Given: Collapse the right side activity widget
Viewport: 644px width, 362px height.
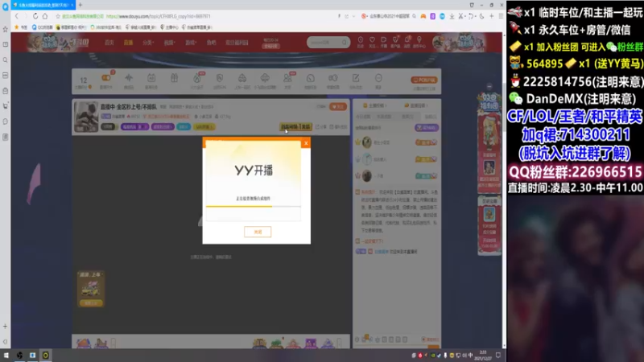Looking at the screenshot, I should [489, 87].
